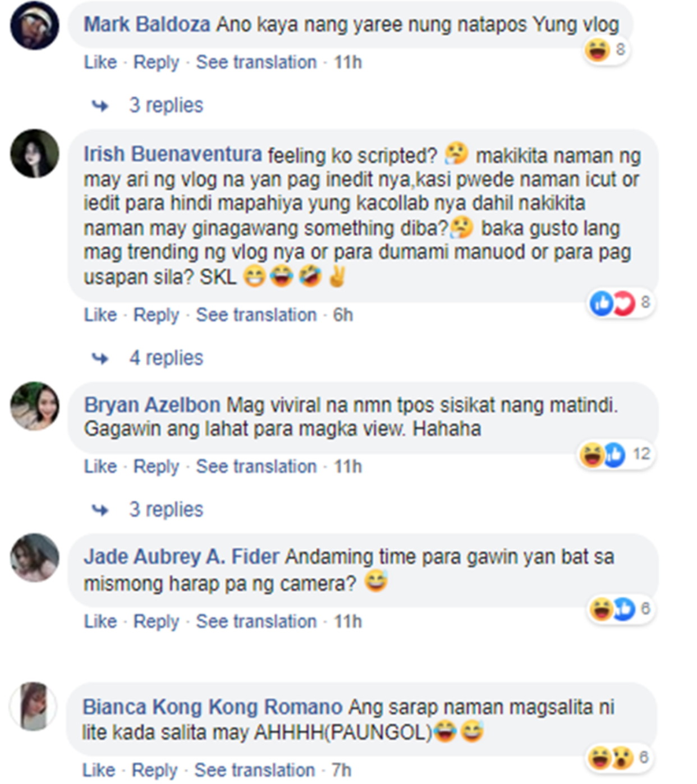697x784 pixels.
Task: Click Irish Buenaventura's avatar
Action: 34,154
